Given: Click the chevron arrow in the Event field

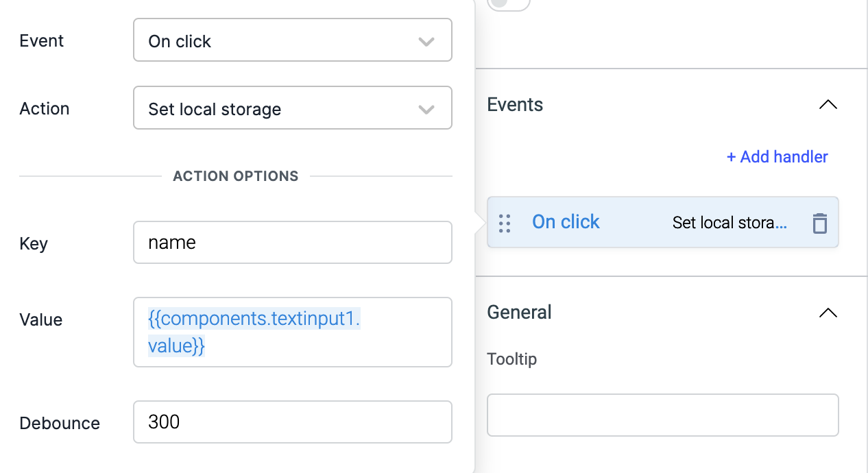Looking at the screenshot, I should coord(426,42).
